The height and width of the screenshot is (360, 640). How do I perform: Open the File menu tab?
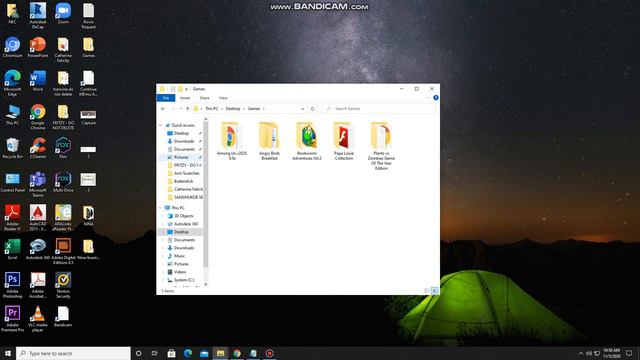coord(166,98)
